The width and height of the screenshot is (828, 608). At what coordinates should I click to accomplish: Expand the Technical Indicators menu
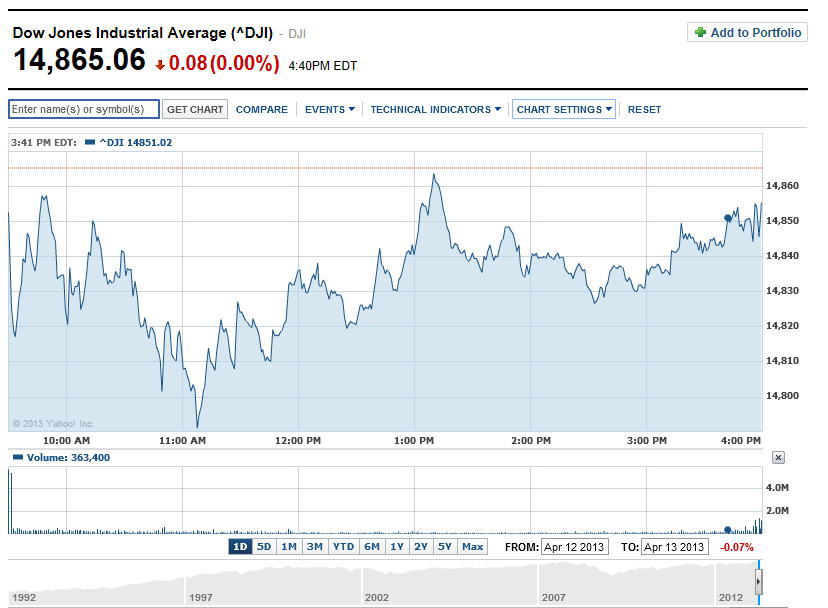pyautogui.click(x=435, y=109)
